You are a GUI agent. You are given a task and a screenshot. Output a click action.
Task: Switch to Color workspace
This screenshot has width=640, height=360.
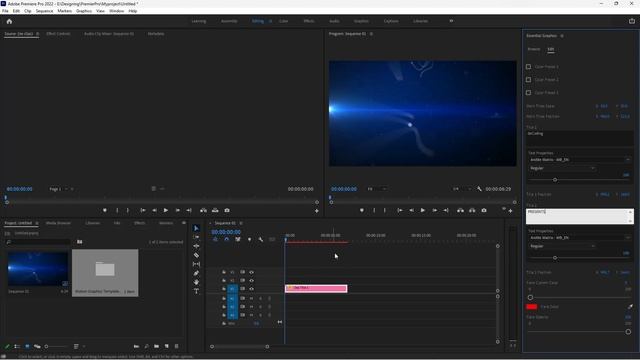click(x=284, y=21)
